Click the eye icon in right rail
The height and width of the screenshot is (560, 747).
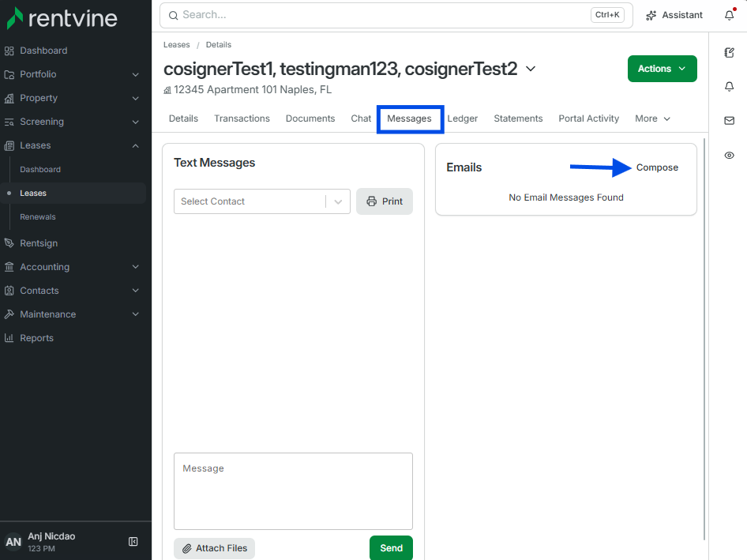(730, 156)
